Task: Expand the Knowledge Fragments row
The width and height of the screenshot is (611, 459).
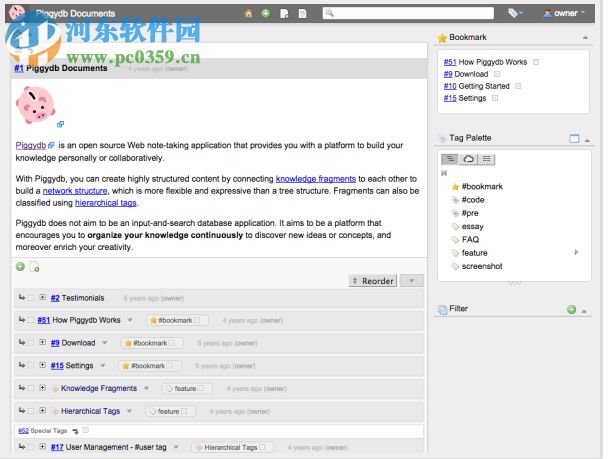Action: tap(42, 388)
